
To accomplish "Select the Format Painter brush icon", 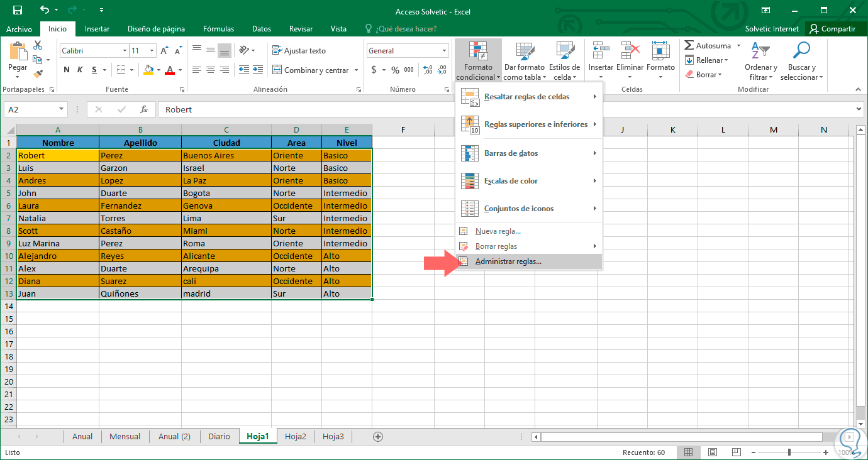I will (x=38, y=74).
